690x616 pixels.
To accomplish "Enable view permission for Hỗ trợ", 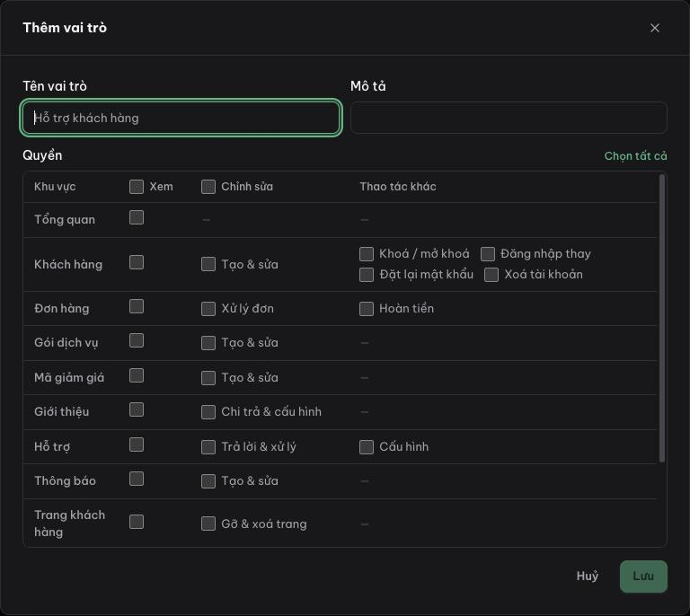I will click(x=137, y=444).
